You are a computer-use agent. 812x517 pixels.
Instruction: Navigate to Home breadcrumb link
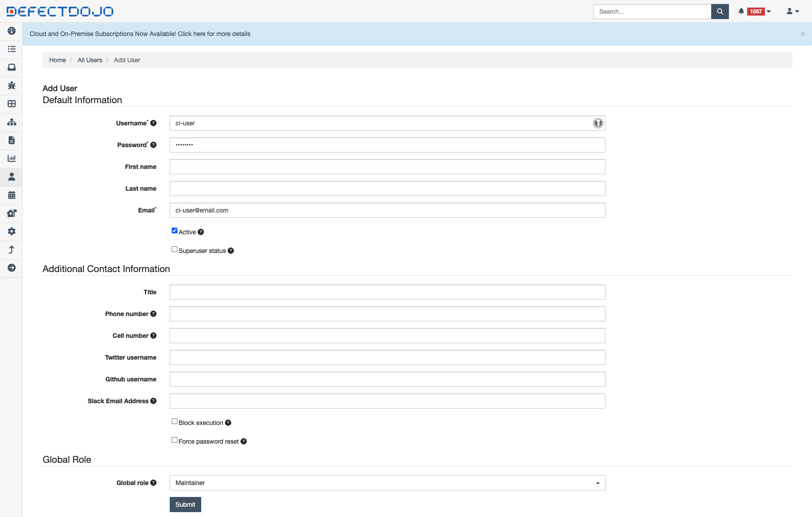(x=57, y=60)
